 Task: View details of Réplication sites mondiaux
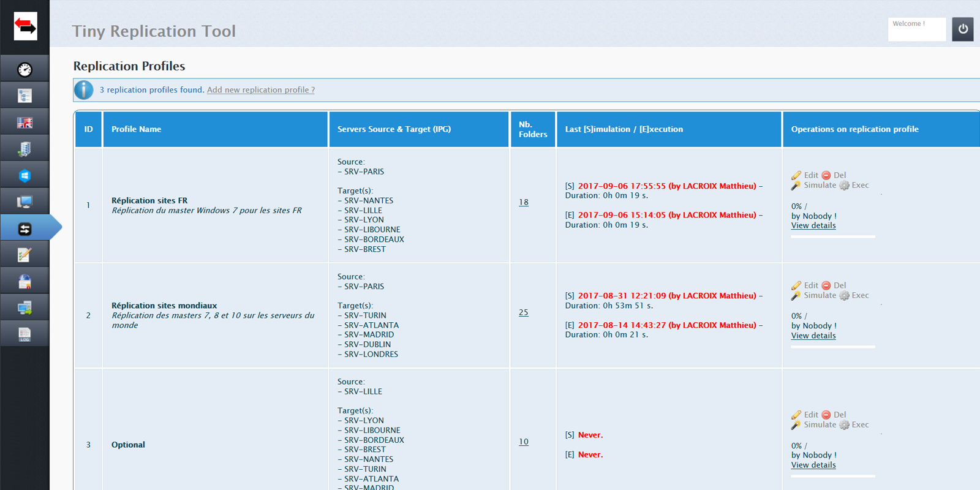coord(813,336)
